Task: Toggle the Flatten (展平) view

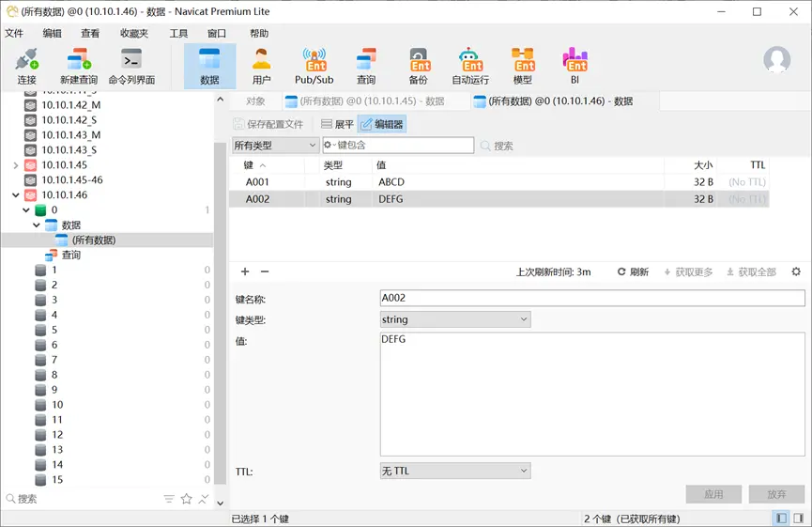Action: (x=337, y=124)
